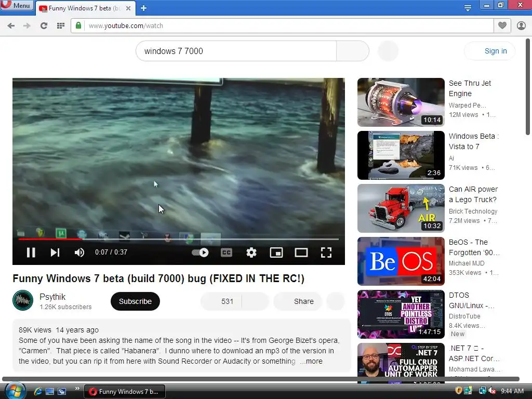This screenshot has height=399, width=532.
Task: Click the horizontal page scrollbar
Action: (261, 379)
